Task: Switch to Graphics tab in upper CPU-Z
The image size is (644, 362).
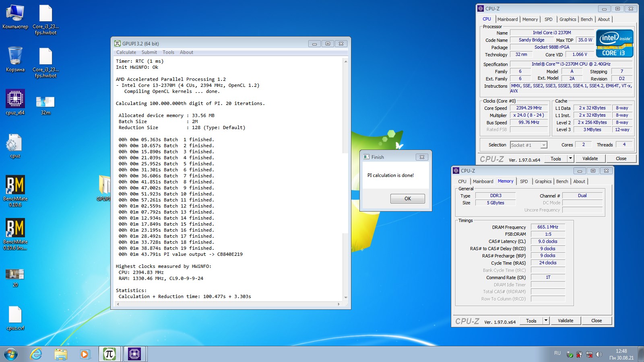Action: click(568, 19)
